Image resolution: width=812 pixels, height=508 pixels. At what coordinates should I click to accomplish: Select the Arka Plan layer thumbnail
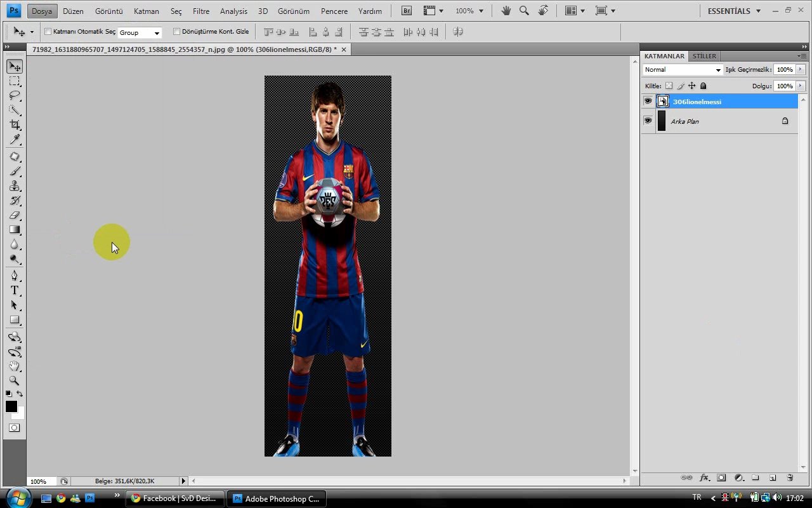pyautogui.click(x=662, y=121)
